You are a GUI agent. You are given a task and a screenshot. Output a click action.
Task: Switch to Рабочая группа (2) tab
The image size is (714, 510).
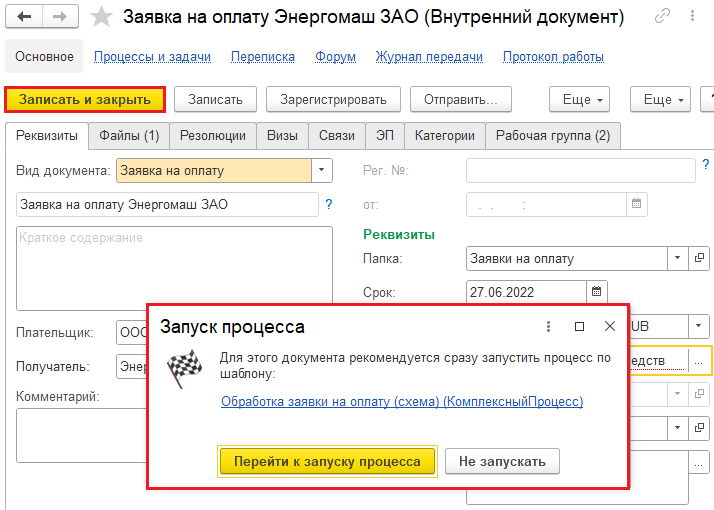pos(553,136)
